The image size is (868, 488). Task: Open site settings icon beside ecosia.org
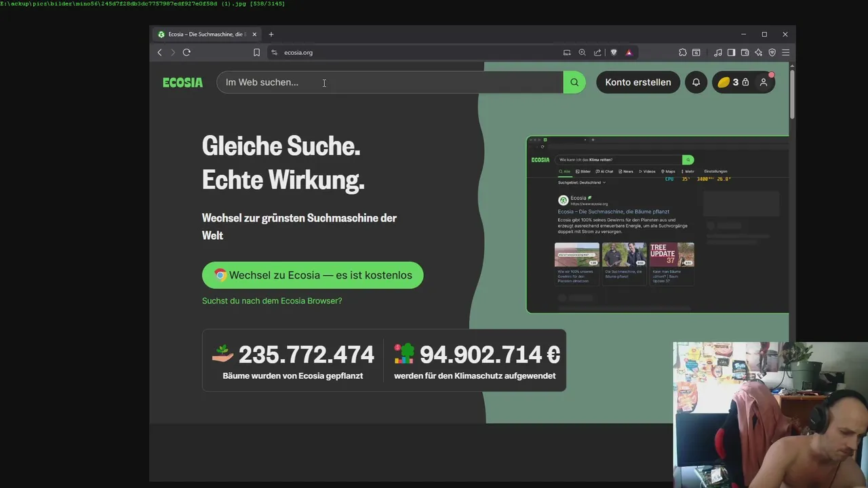tap(274, 52)
